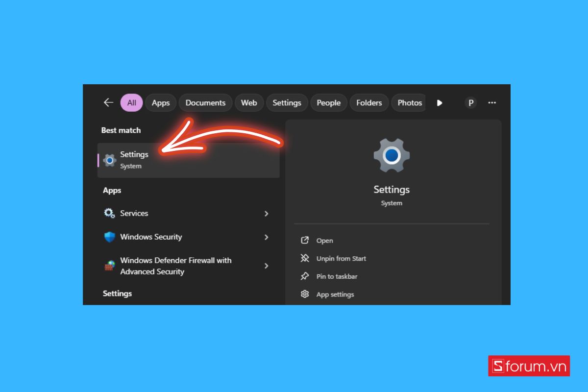Open the P account avatar

[x=471, y=103]
